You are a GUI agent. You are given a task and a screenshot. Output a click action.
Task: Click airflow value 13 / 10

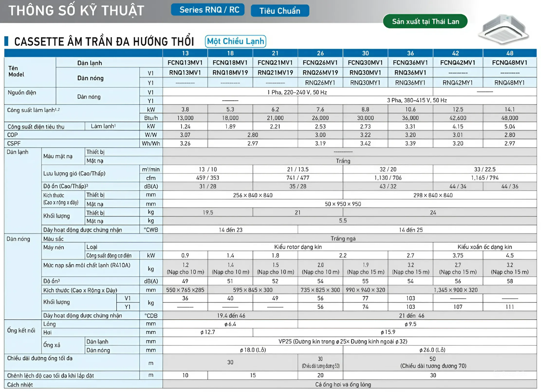pos(208,169)
